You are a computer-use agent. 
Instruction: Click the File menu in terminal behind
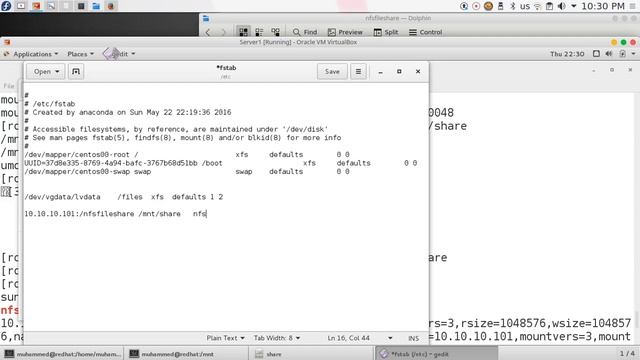click(9, 86)
